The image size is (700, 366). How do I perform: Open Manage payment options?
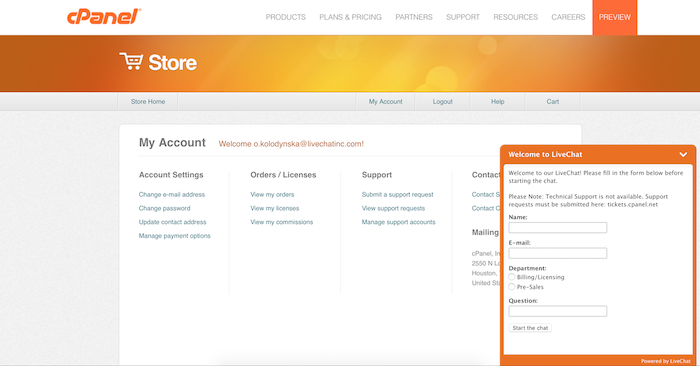tap(175, 236)
